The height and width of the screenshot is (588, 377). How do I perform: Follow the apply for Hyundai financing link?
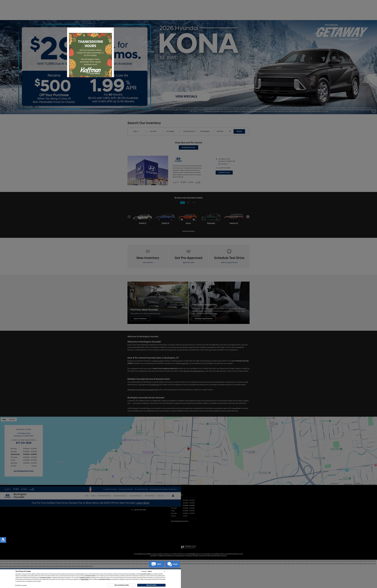[194, 371]
